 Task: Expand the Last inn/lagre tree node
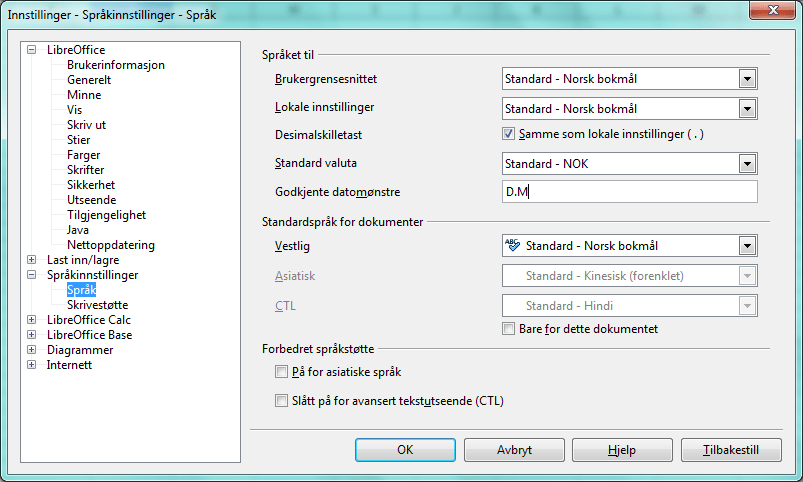pos(32,260)
